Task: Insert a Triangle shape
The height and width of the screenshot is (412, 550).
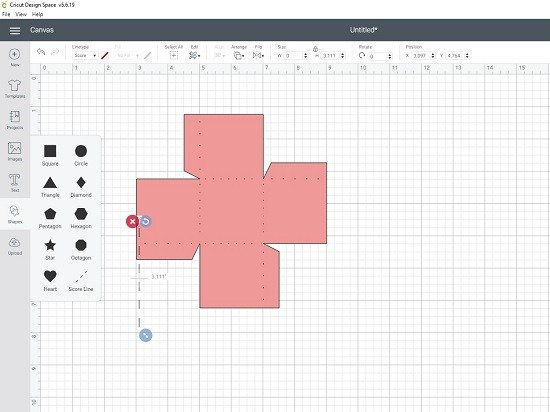Action: [x=50, y=187]
